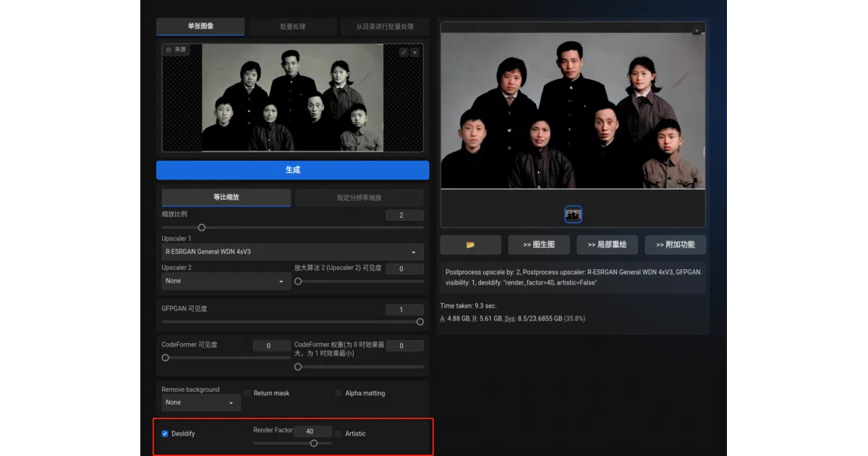Toggle the Alpha matting checkbox
The height and width of the screenshot is (456, 868).
[339, 393]
